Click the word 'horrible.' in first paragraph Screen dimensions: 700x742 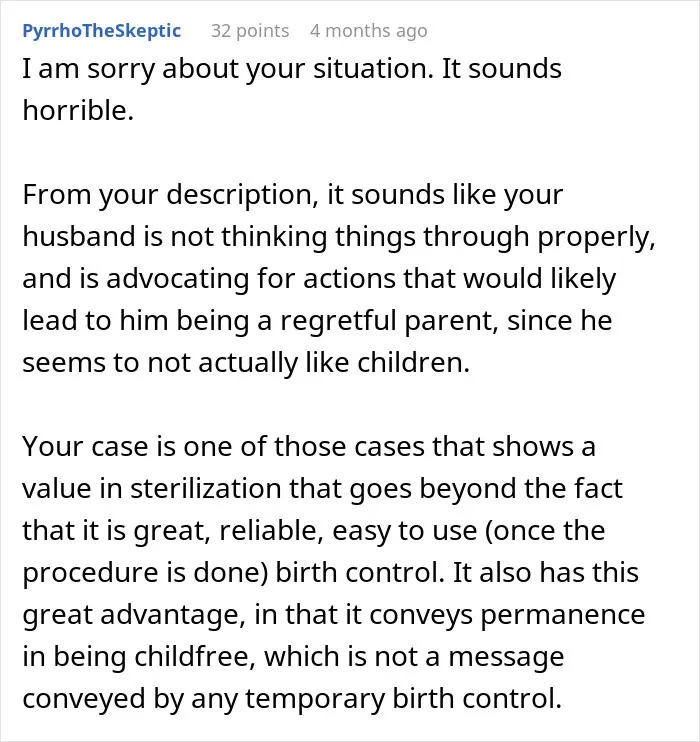pos(79,111)
